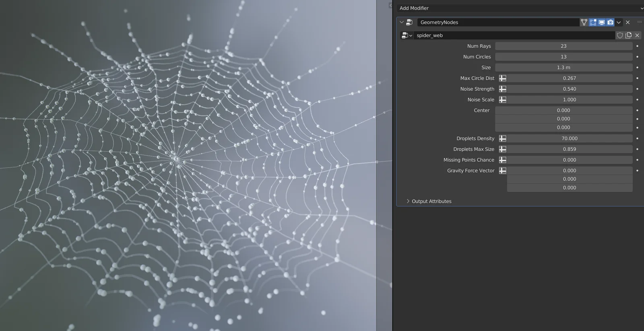Toggle the On Cage modifier display
This screenshot has width=644, height=331.
click(x=584, y=23)
